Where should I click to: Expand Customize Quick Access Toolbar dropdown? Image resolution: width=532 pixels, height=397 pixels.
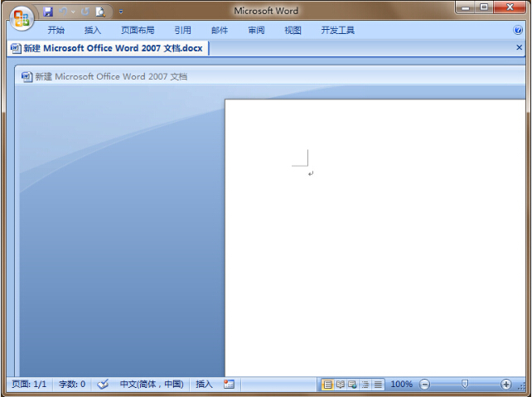pos(121,12)
